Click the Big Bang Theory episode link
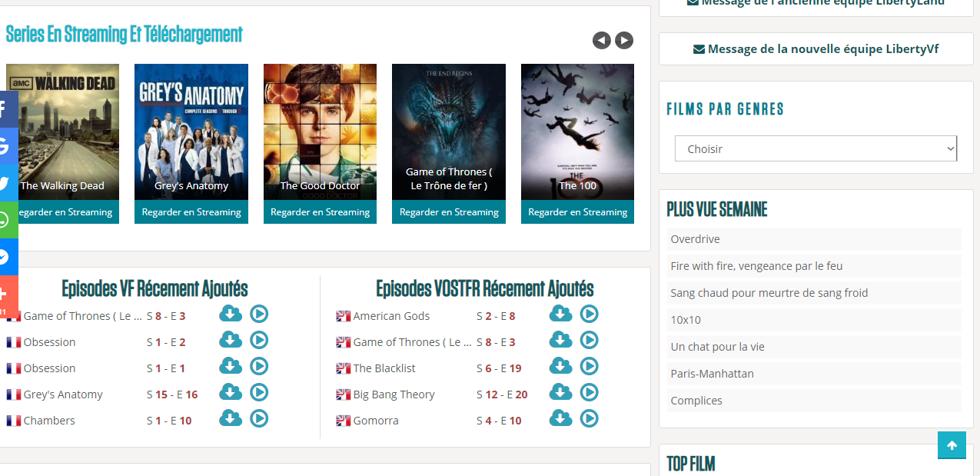This screenshot has height=476, width=980. coord(394,394)
